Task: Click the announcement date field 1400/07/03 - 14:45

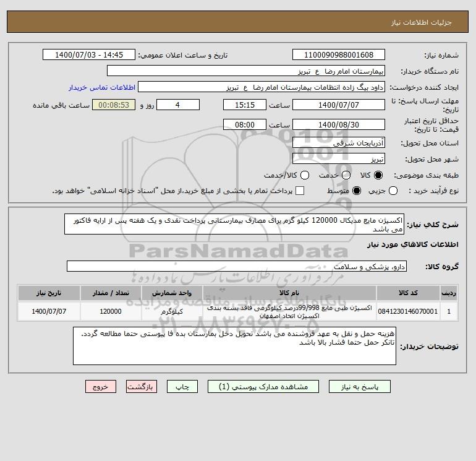Action: coord(89,54)
